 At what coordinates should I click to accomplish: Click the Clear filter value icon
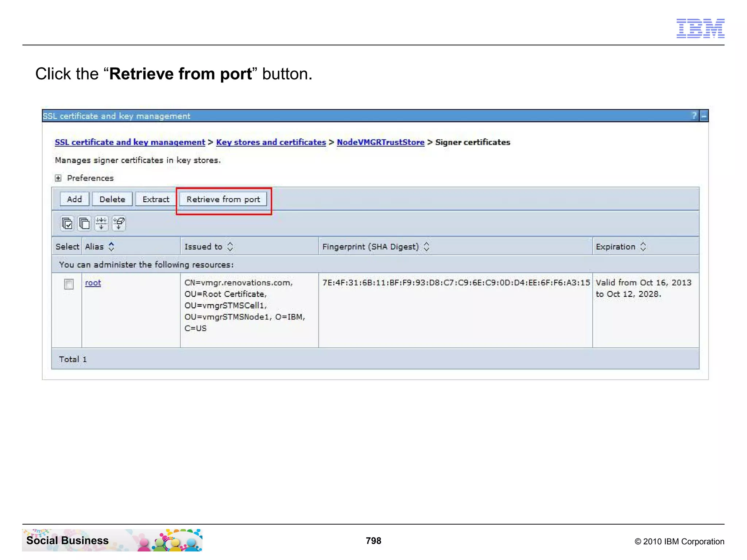coord(119,223)
